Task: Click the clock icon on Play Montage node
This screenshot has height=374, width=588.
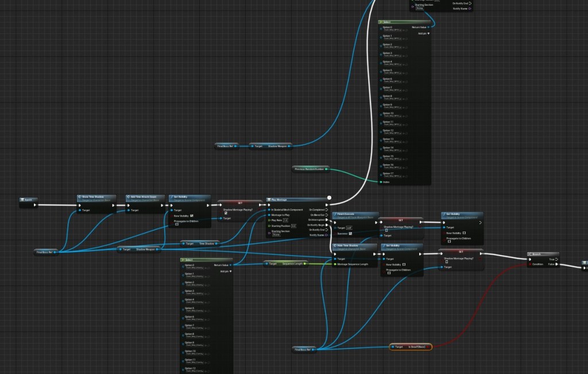Action: coord(329,199)
